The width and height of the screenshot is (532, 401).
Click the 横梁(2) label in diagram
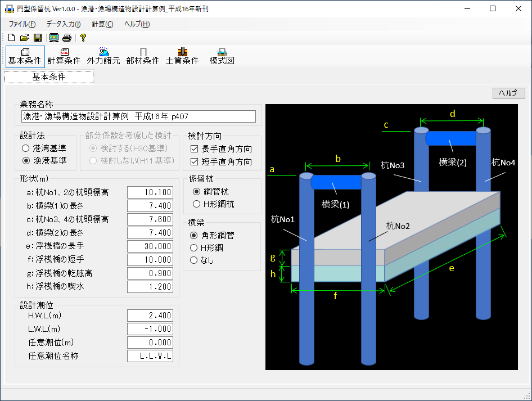453,163
